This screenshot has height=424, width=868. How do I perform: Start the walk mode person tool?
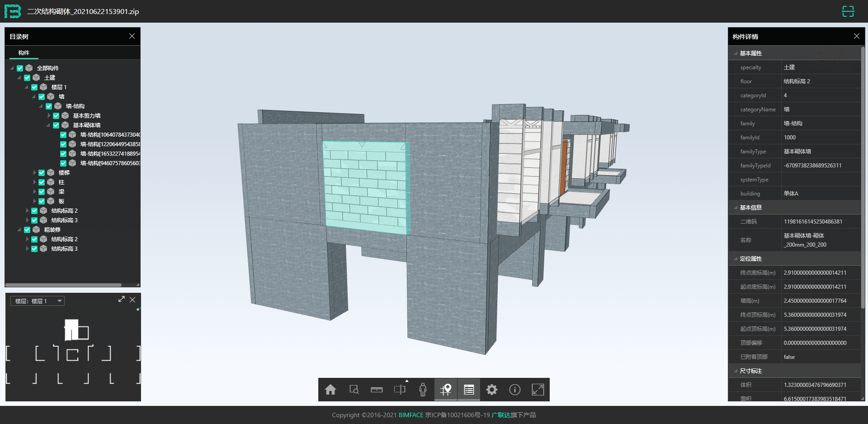(x=423, y=390)
